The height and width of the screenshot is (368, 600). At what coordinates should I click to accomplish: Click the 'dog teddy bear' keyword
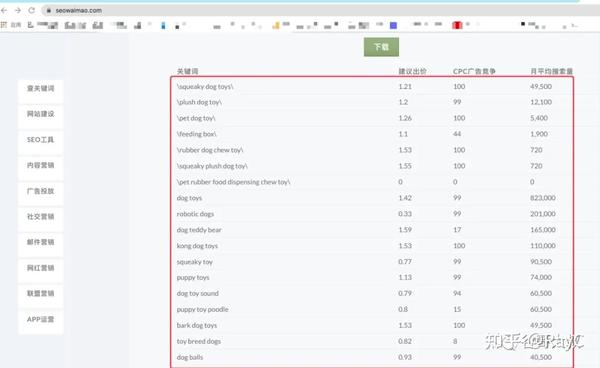[199, 230]
